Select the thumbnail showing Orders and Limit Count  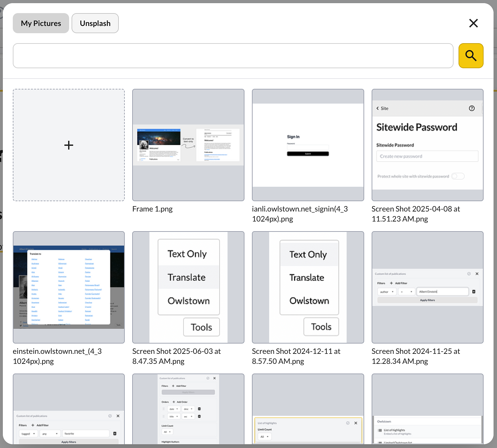point(188,410)
